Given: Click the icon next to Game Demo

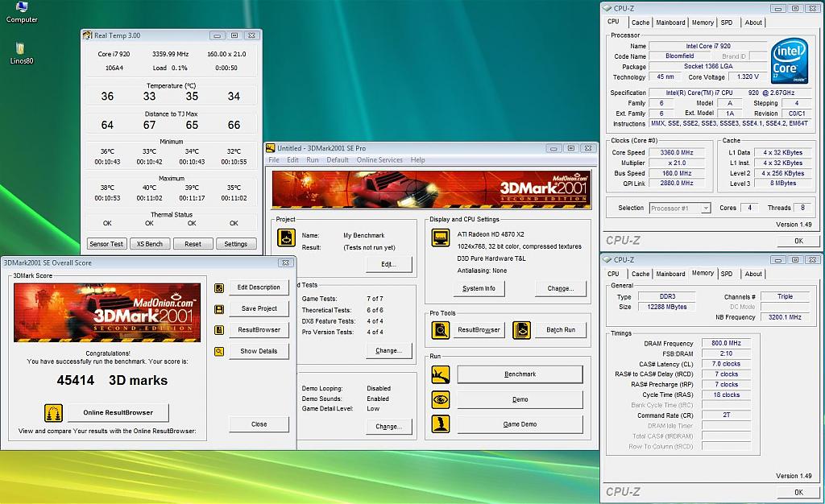Looking at the screenshot, I should click(x=441, y=424).
